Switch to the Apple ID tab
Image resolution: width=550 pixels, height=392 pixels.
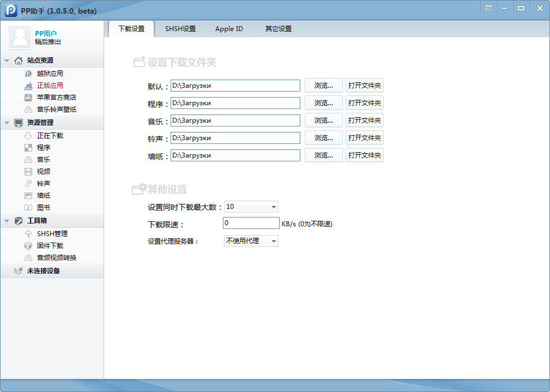pos(229,29)
